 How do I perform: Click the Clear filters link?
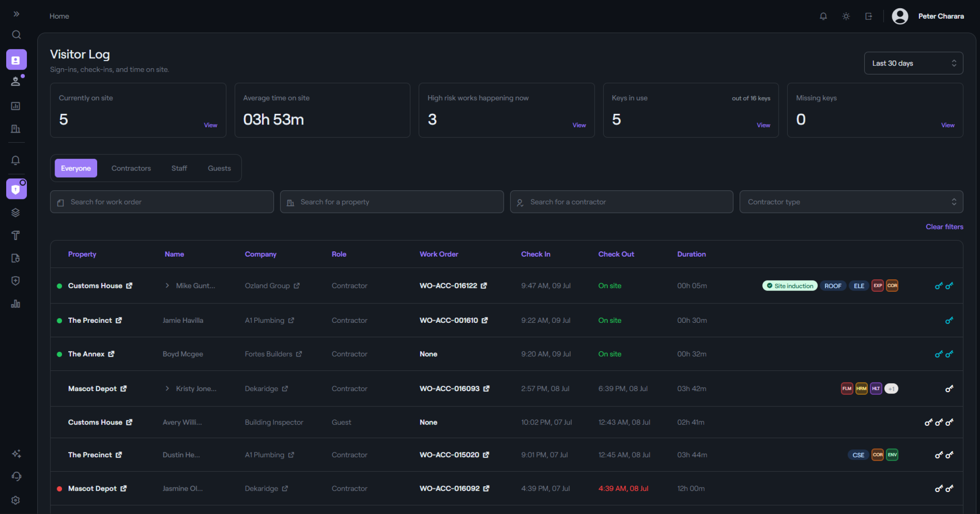tap(944, 227)
